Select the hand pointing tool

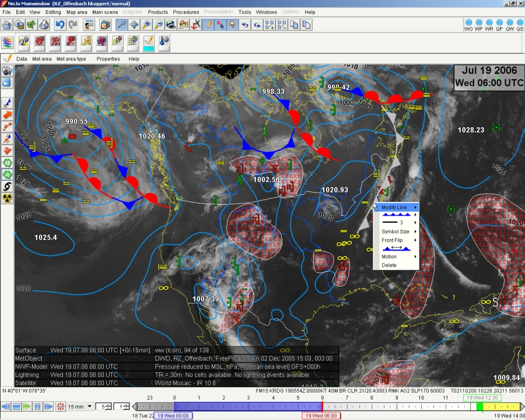click(232, 24)
